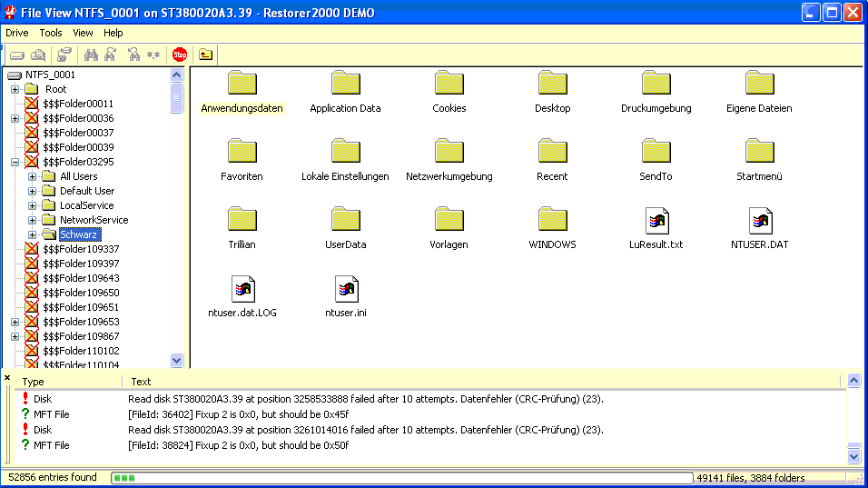Screen dimensions: 868x488
Task: Expand the Schwarz node
Action: tap(32, 234)
